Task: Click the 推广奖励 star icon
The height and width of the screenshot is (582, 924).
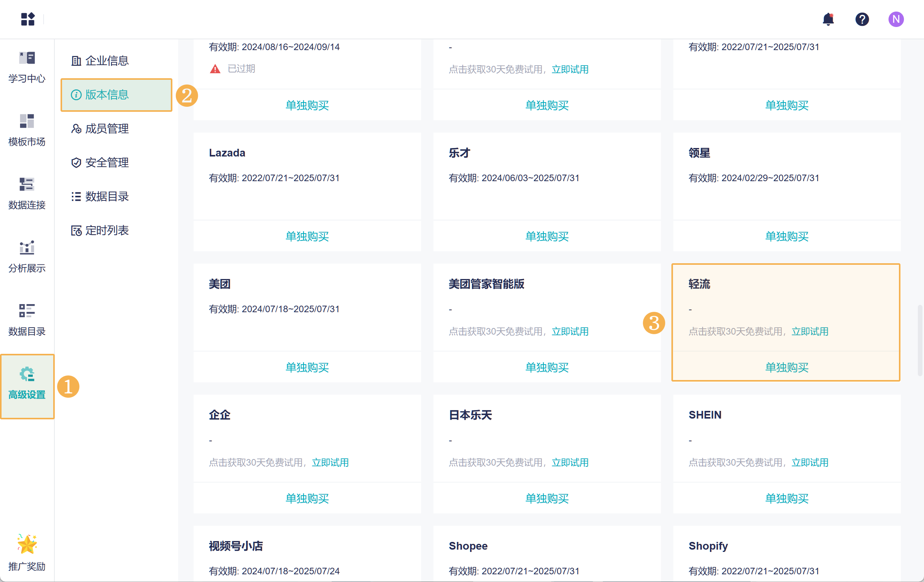Action: [x=27, y=544]
